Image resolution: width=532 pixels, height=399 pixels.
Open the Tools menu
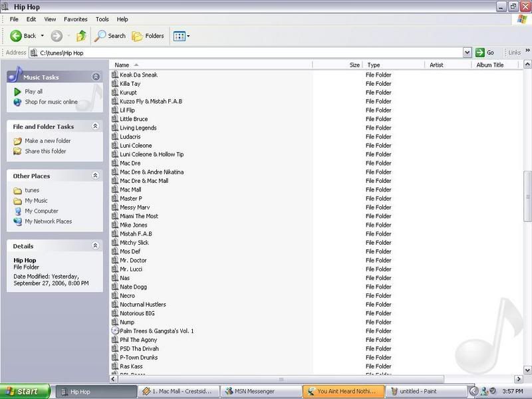coord(102,19)
